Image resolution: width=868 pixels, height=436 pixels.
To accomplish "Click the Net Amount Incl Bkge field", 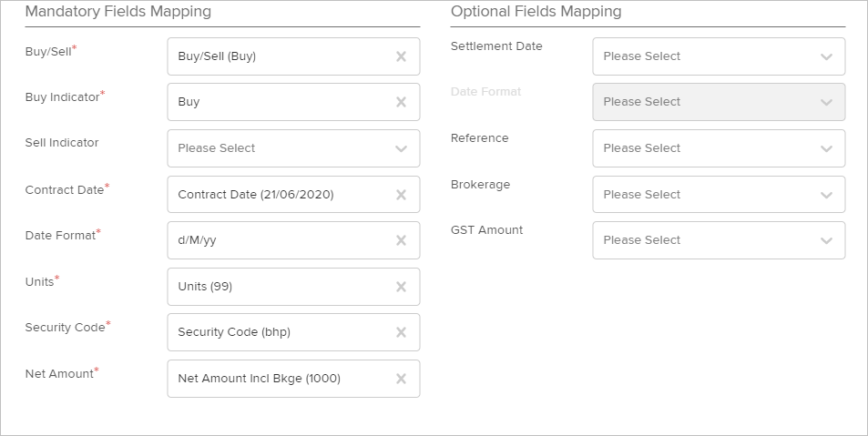I will click(x=293, y=379).
